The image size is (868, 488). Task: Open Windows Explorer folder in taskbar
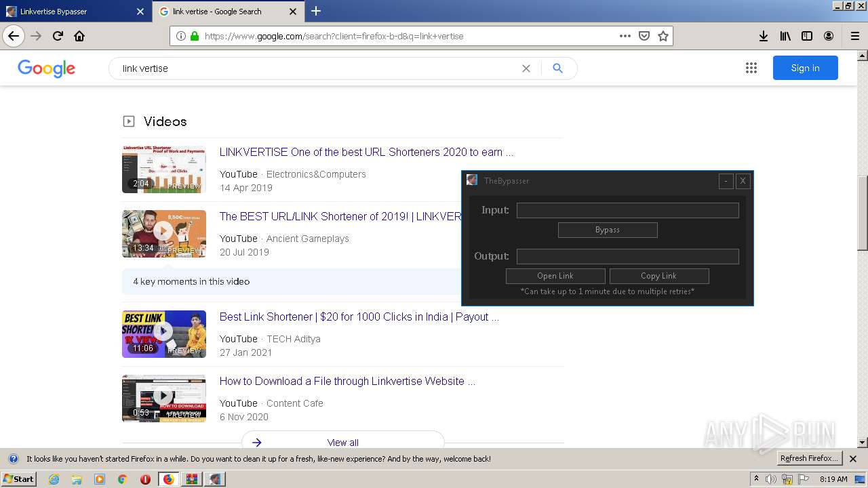(77, 479)
